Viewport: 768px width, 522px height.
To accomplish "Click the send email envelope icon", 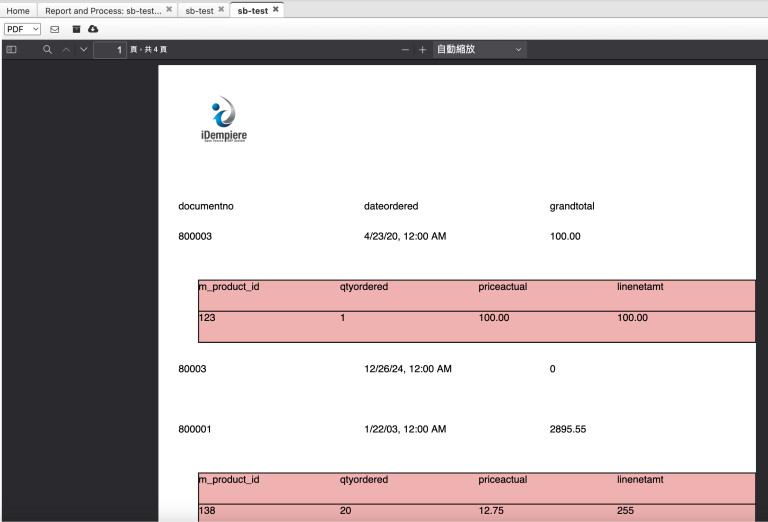I will (x=55, y=29).
